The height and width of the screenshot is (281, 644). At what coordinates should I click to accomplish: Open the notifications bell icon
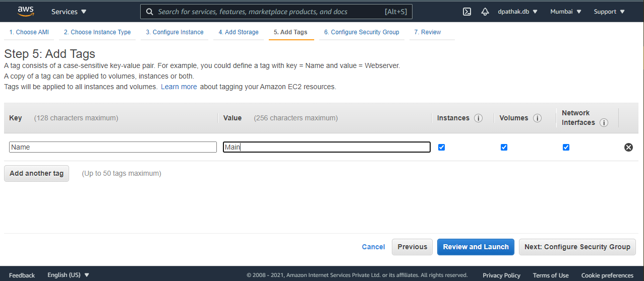(485, 12)
